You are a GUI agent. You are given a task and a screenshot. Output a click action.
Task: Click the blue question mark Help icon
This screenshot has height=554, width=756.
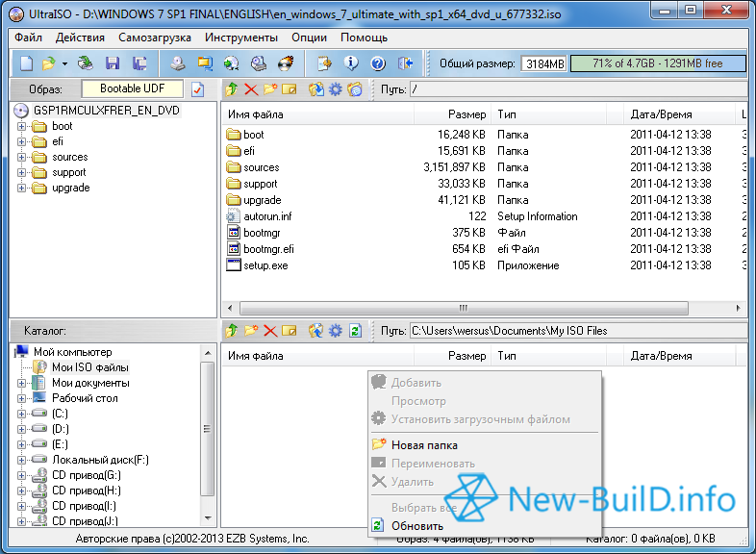[x=378, y=63]
